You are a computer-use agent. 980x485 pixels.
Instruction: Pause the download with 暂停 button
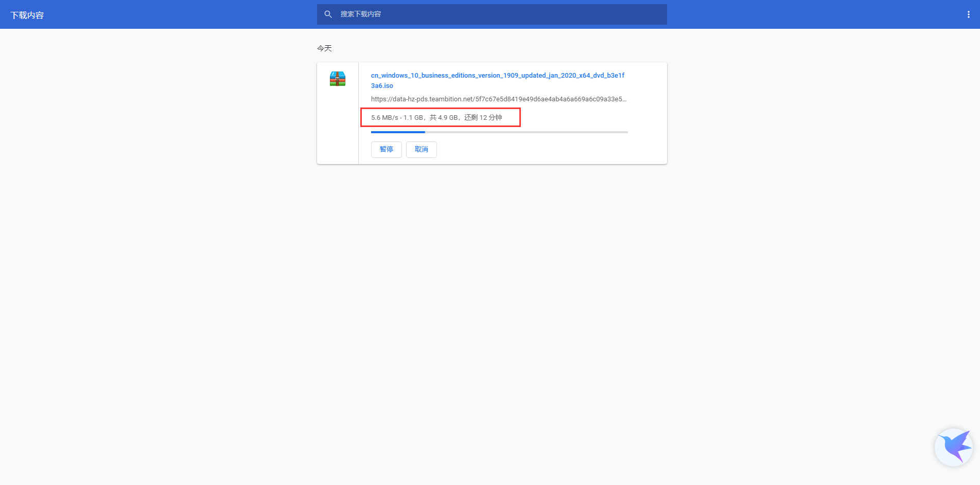[387, 150]
